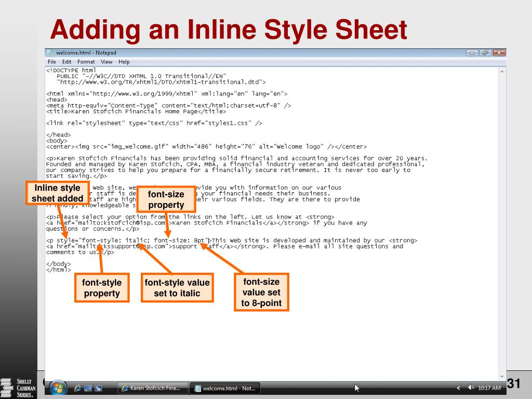Image resolution: width=532 pixels, height=399 pixels.
Task: Restore down the Notepad window
Action: pos(485,52)
